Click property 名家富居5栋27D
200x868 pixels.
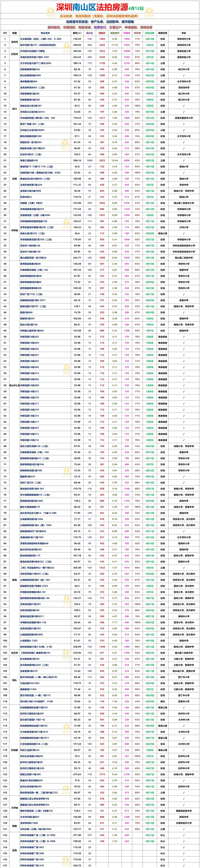coord(29,671)
